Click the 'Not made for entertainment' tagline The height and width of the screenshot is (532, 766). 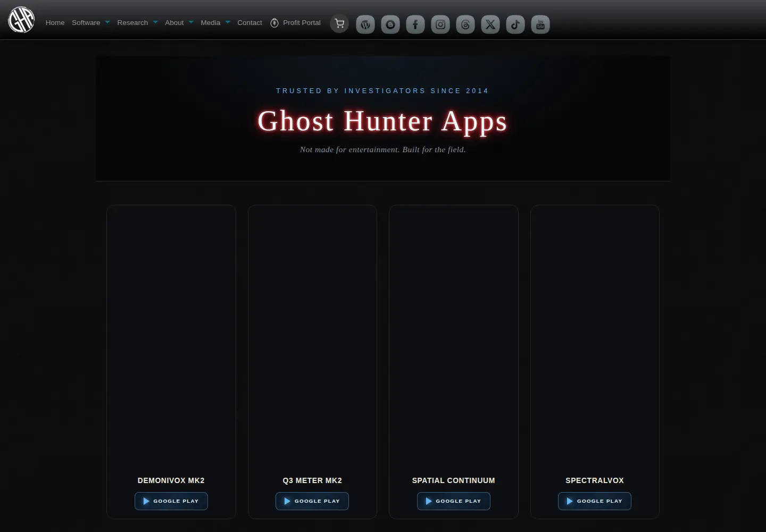383,149
